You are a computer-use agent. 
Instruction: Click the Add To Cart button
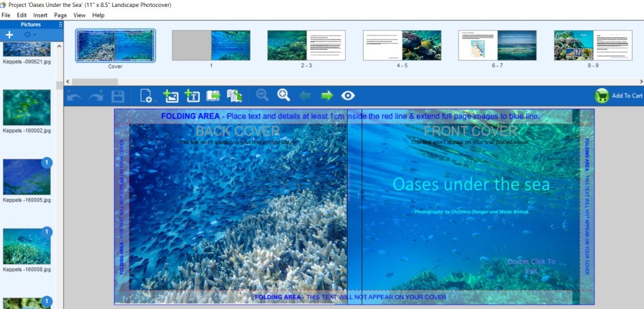point(618,95)
